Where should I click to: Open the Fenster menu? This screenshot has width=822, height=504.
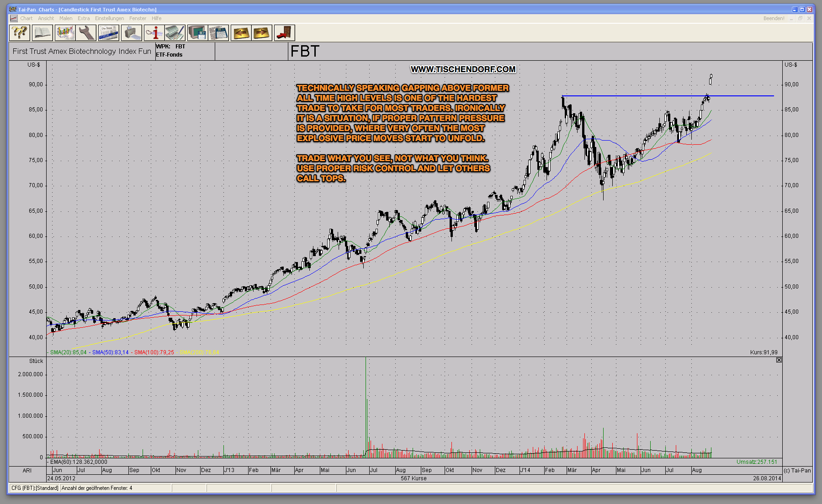(x=138, y=18)
